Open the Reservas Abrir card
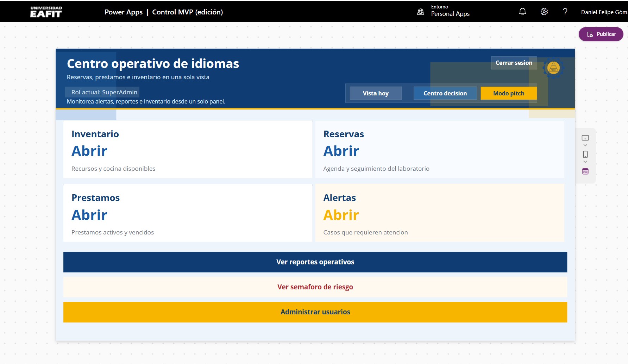 440,149
